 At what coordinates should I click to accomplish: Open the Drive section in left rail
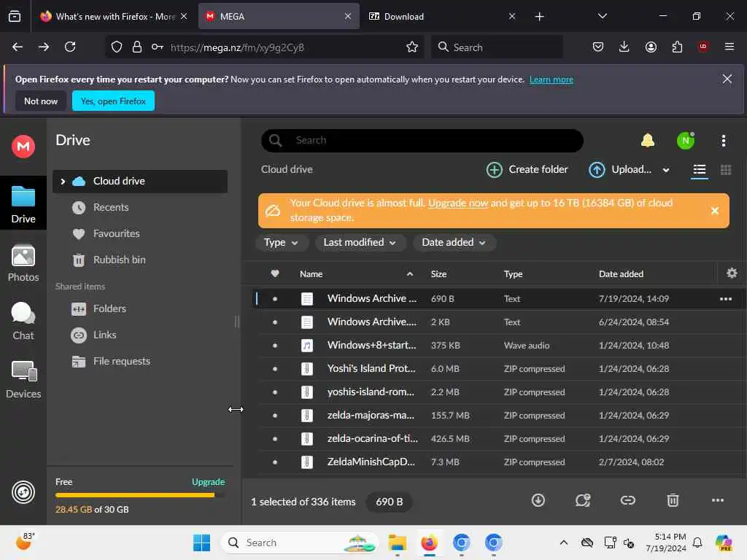[x=23, y=204]
